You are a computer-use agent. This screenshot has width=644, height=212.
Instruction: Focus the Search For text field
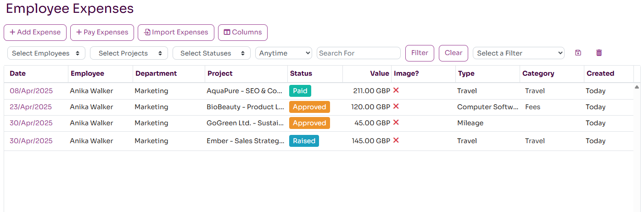[x=358, y=53]
